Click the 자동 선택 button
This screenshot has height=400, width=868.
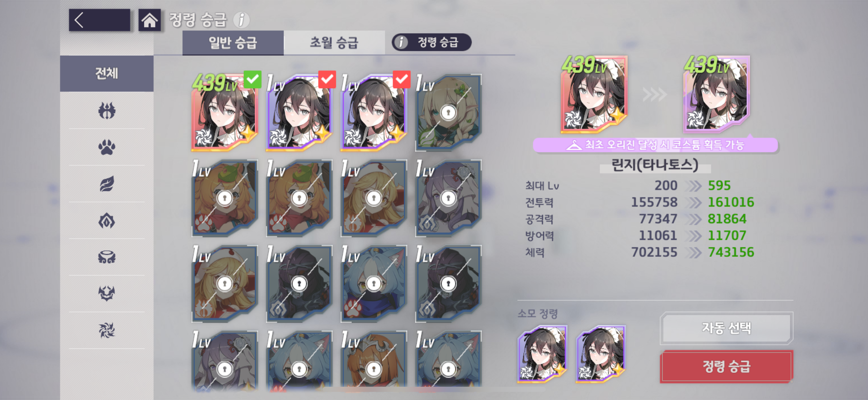point(726,328)
